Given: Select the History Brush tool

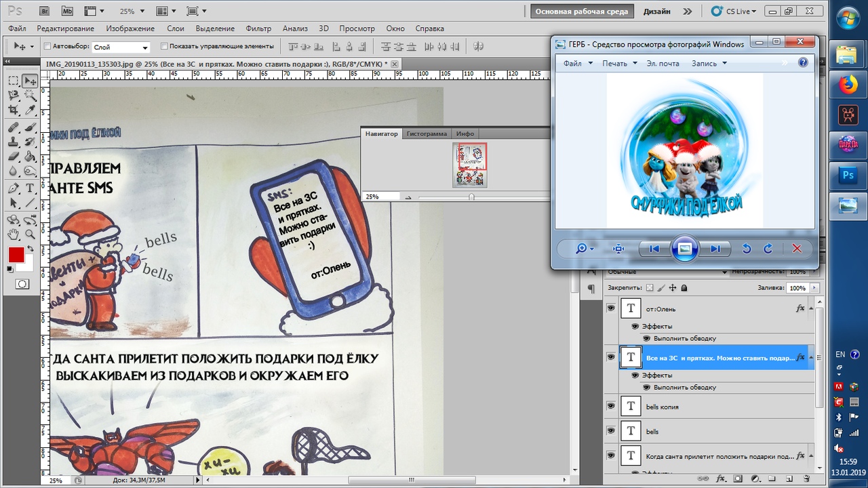Looking at the screenshot, I should tap(30, 142).
